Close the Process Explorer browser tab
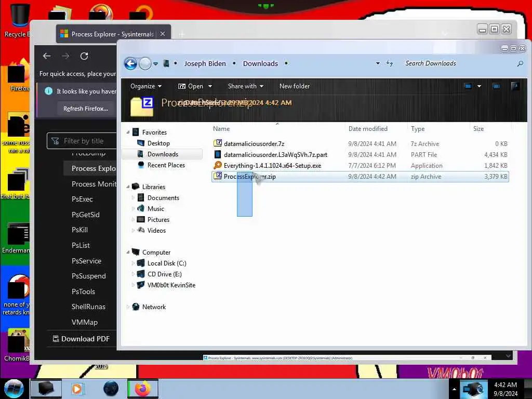This screenshot has height=399, width=532. tap(163, 34)
